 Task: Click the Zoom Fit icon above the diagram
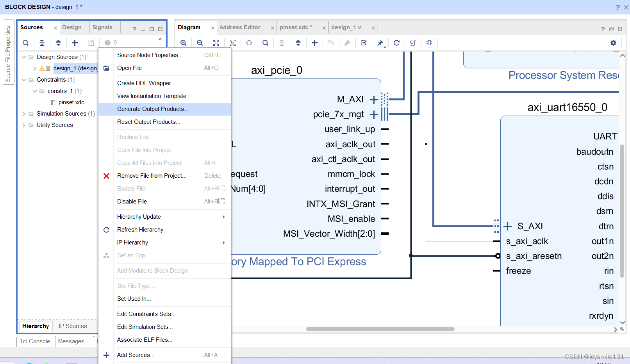click(216, 43)
